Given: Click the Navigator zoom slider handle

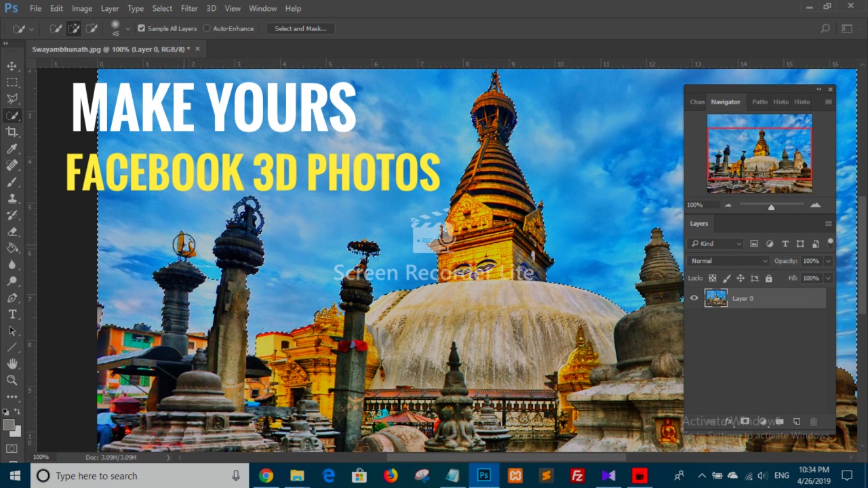Looking at the screenshot, I should pos(771,207).
